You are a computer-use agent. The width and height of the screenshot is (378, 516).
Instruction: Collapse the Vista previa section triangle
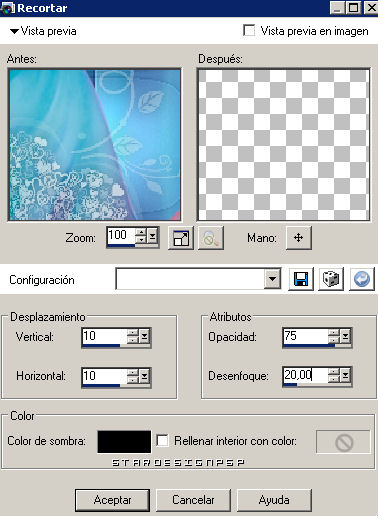pos(14,31)
